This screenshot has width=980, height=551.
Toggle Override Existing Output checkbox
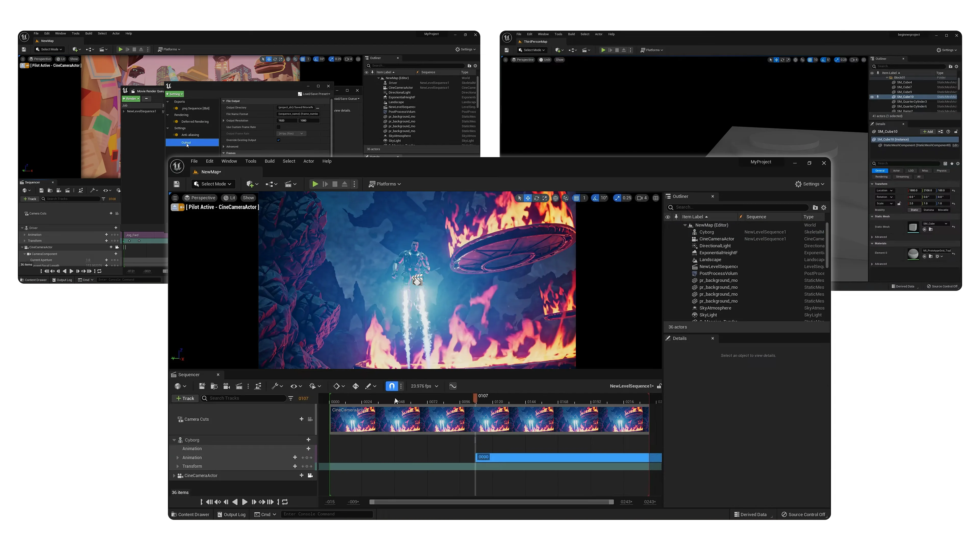click(x=278, y=140)
